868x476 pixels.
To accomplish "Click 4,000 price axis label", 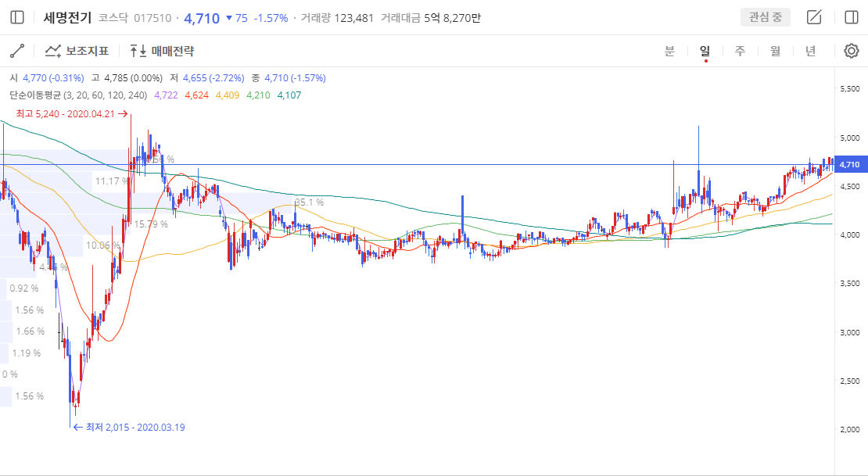I will [x=850, y=234].
